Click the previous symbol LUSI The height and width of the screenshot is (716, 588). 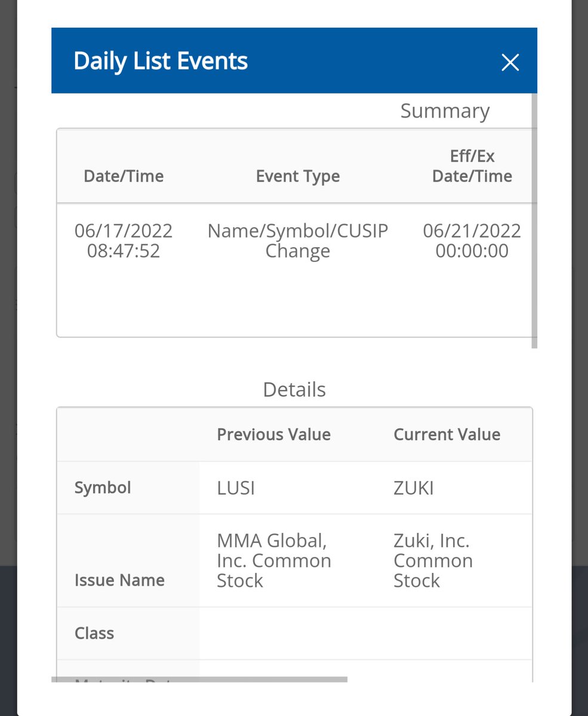click(x=236, y=488)
